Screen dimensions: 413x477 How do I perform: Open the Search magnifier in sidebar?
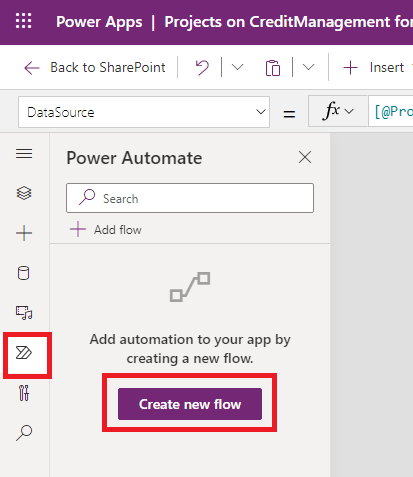tap(24, 433)
